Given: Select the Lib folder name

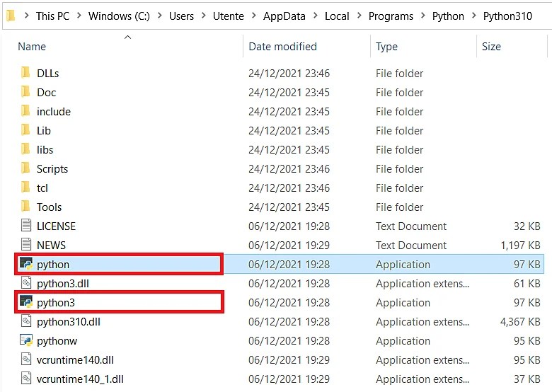Looking at the screenshot, I should 44,131.
